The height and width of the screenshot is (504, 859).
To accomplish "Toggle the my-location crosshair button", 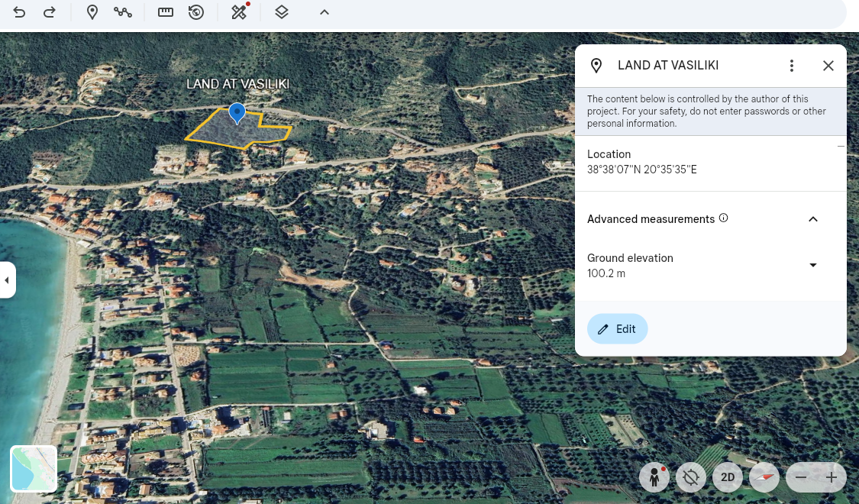I will tap(691, 478).
